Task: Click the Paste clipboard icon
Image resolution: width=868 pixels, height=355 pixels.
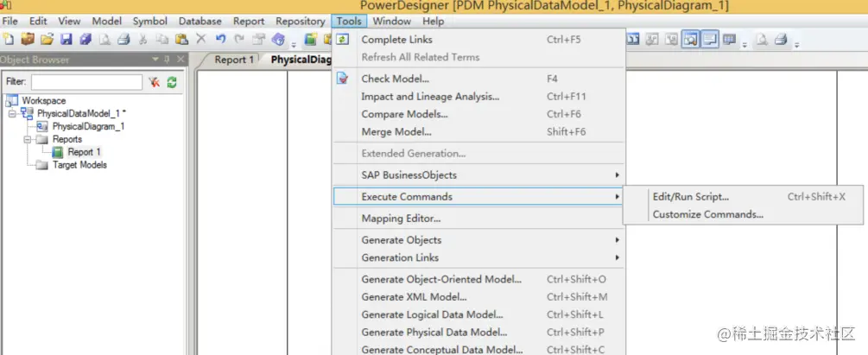Action: point(181,40)
